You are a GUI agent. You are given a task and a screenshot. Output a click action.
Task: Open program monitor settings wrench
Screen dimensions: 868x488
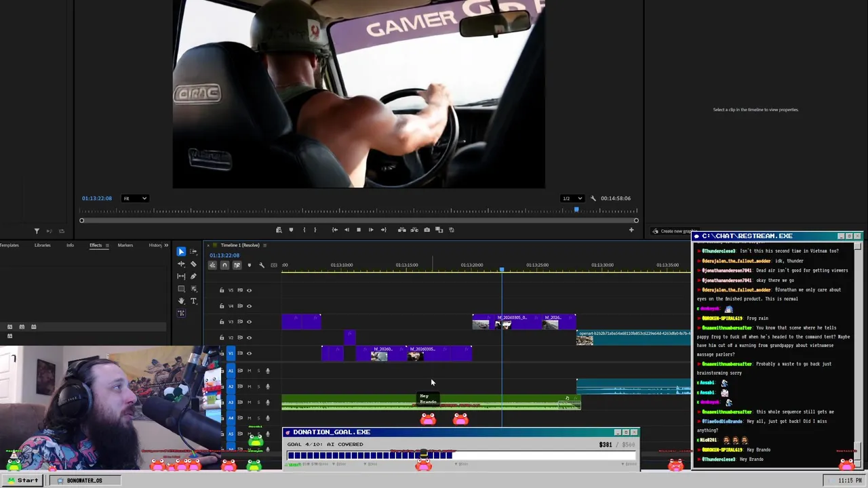[x=593, y=199]
